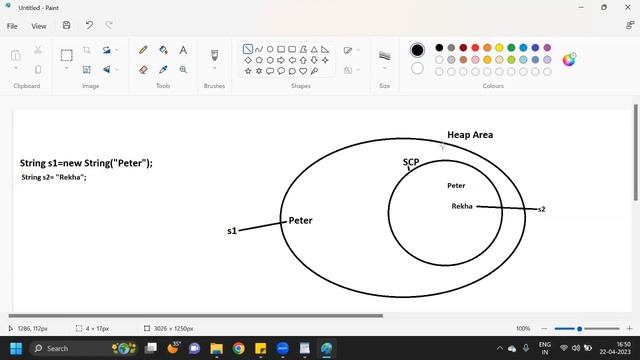
Task: Click the Crop icon
Action: coord(87,50)
